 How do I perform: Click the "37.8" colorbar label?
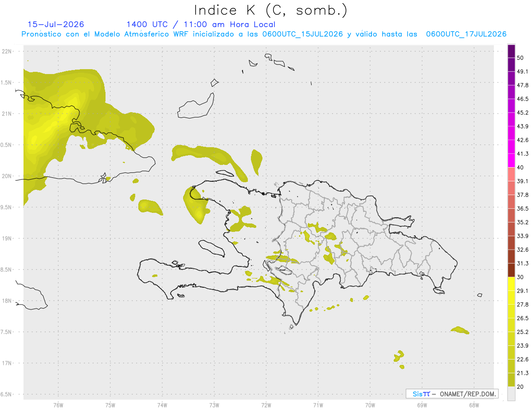click(x=523, y=195)
